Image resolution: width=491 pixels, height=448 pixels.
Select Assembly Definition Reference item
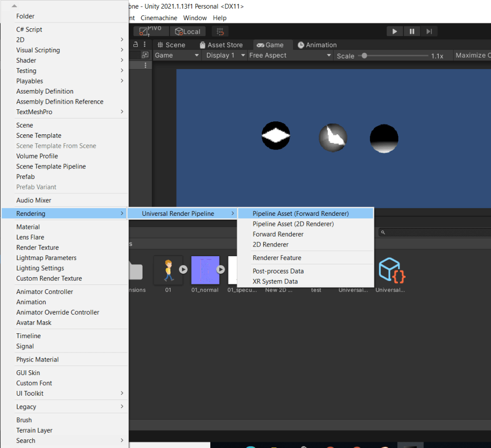(65, 102)
